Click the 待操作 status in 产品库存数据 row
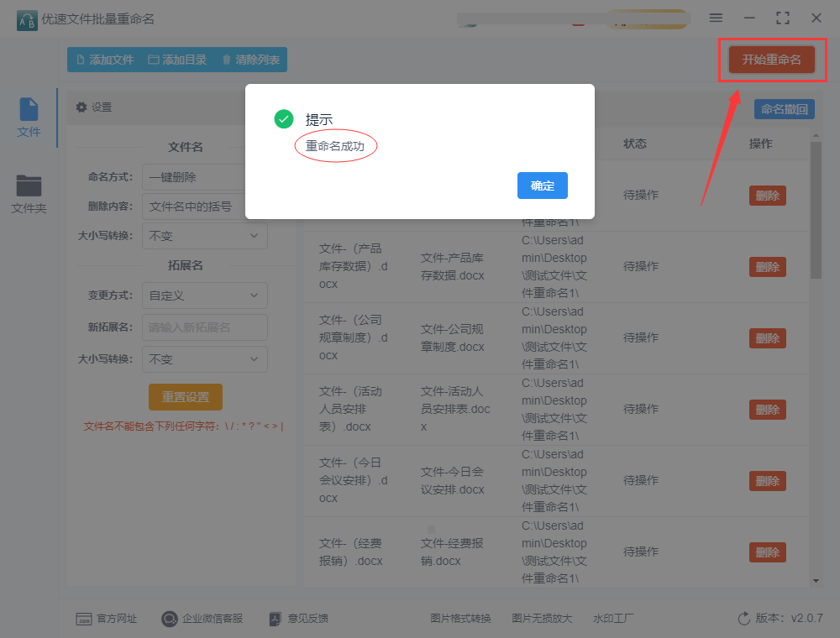The height and width of the screenshot is (638, 840). point(641,266)
